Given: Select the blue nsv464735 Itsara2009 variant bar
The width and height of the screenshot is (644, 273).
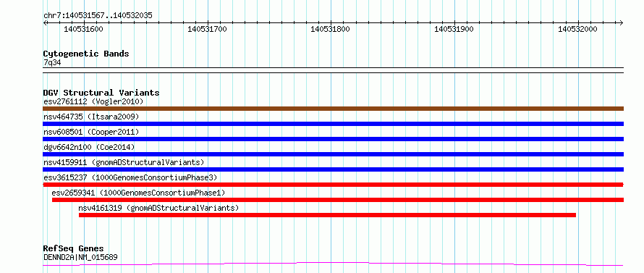Looking at the screenshot, I should point(333,124).
